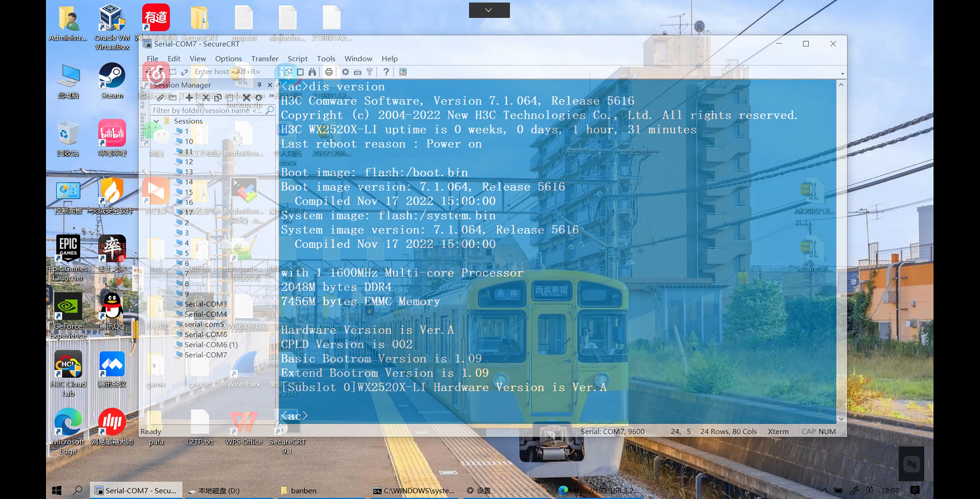Click the Public Key agent key icon
Viewport: 980px width, 499px height.
(369, 72)
